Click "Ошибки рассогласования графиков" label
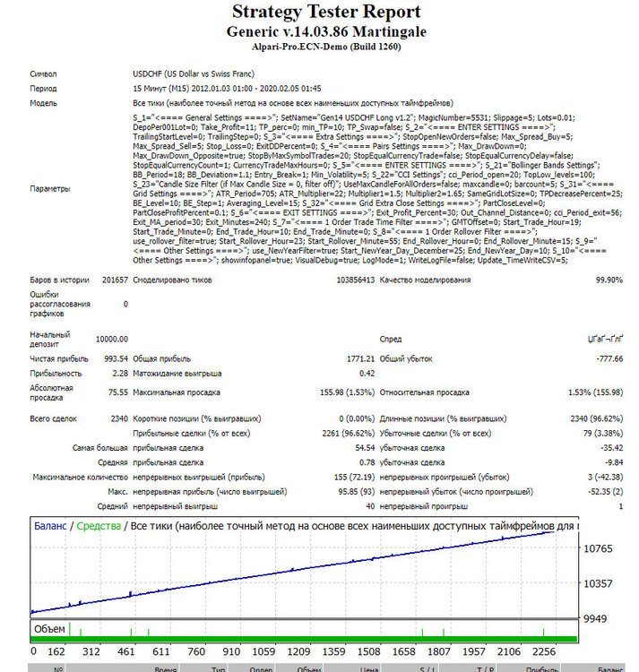This screenshot has height=672, width=639. tap(60, 304)
